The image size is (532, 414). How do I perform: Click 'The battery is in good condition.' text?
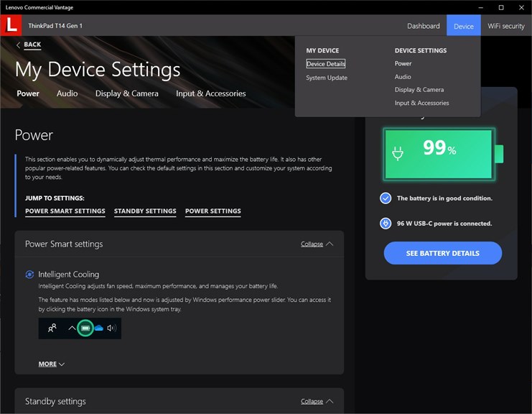[x=444, y=198]
